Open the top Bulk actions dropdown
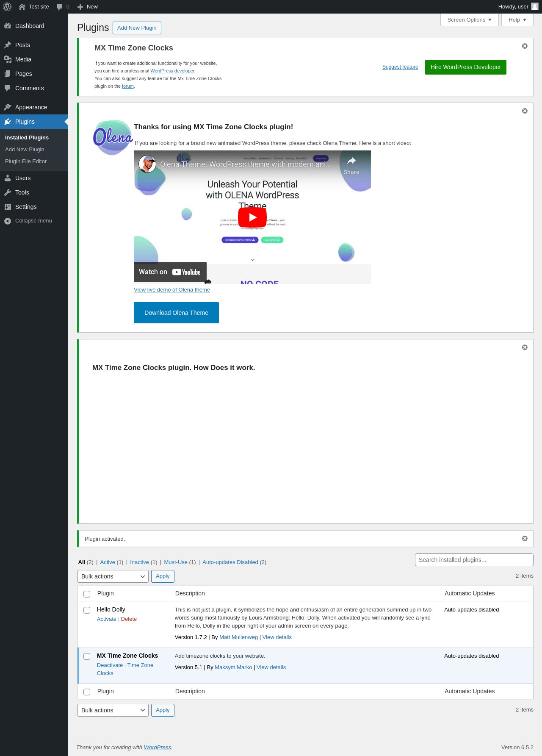 113,576
